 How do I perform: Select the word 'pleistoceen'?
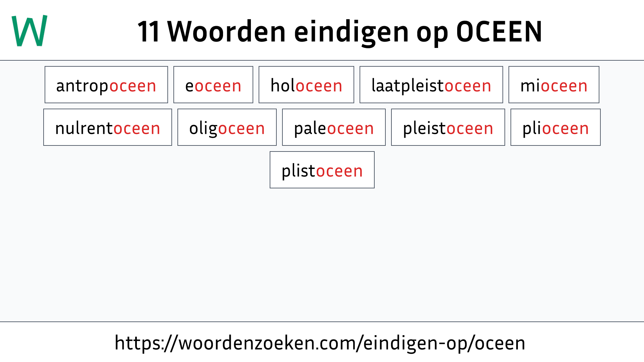(448, 127)
